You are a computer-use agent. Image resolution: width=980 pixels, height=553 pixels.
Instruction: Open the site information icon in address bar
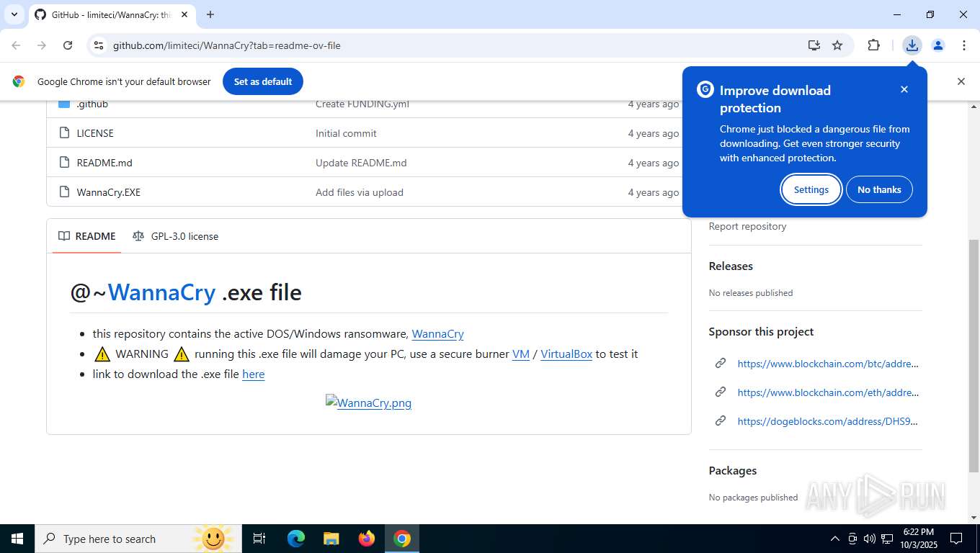(x=99, y=45)
